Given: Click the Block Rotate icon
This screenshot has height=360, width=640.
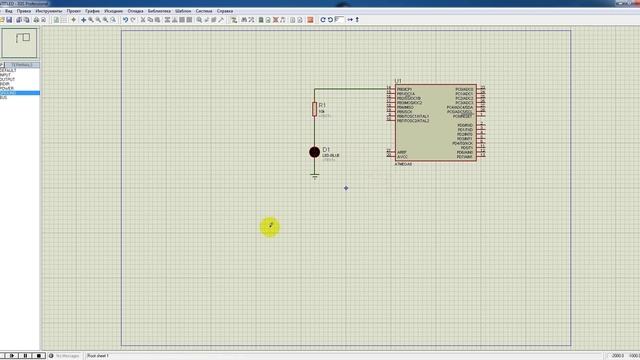Looking at the screenshot, I should tap(182, 20).
